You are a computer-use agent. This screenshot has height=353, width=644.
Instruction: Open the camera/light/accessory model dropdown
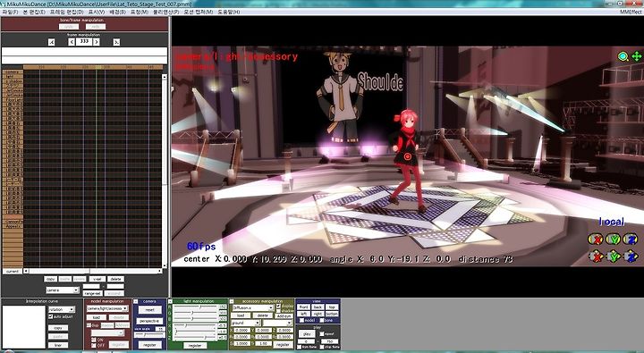pyautogui.click(x=107, y=308)
